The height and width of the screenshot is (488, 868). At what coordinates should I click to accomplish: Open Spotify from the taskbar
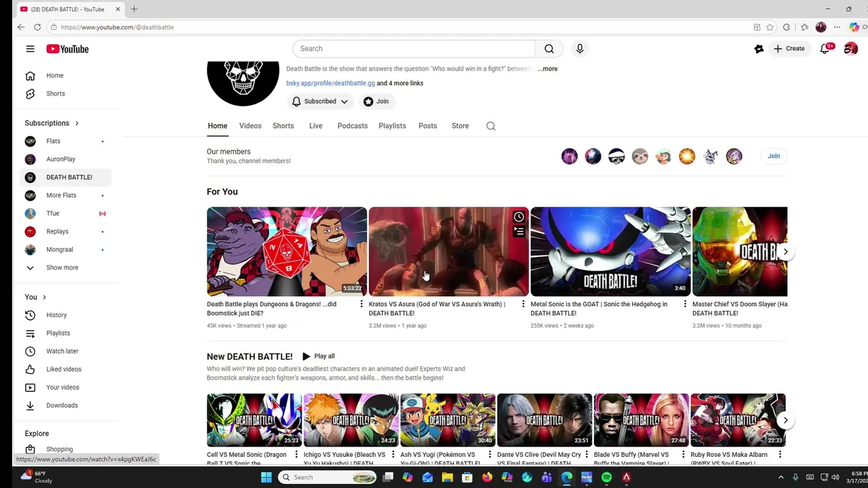(606, 477)
